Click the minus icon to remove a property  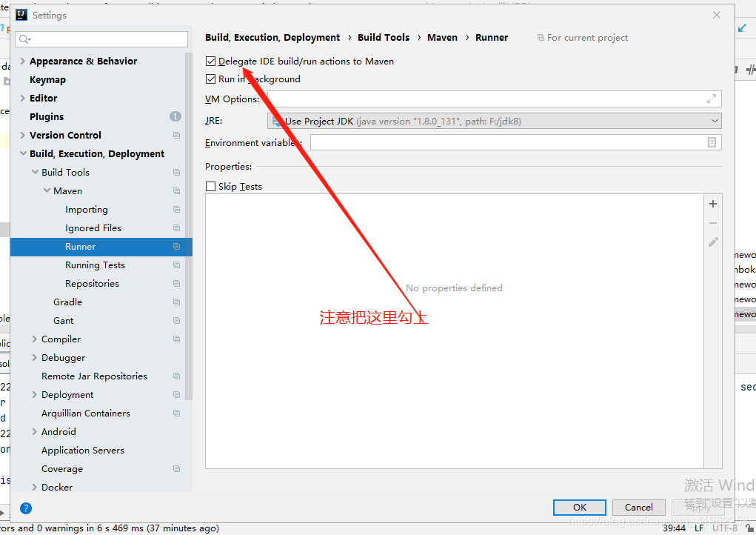712,222
